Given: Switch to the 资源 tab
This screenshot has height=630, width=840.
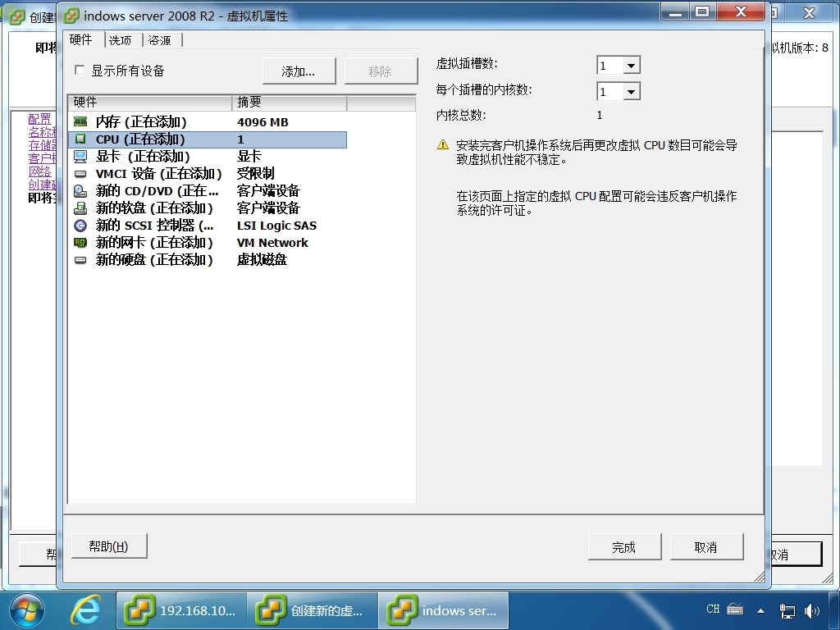Looking at the screenshot, I should tap(160, 41).
